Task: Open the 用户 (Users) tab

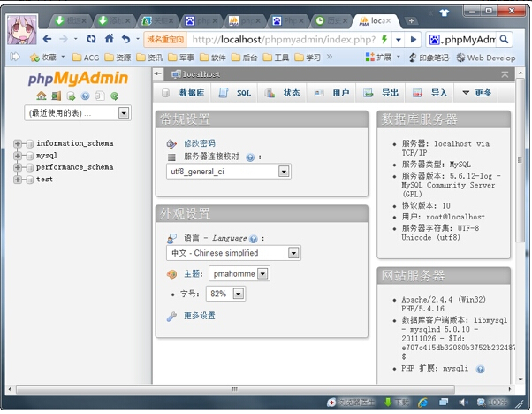Action: [x=331, y=93]
